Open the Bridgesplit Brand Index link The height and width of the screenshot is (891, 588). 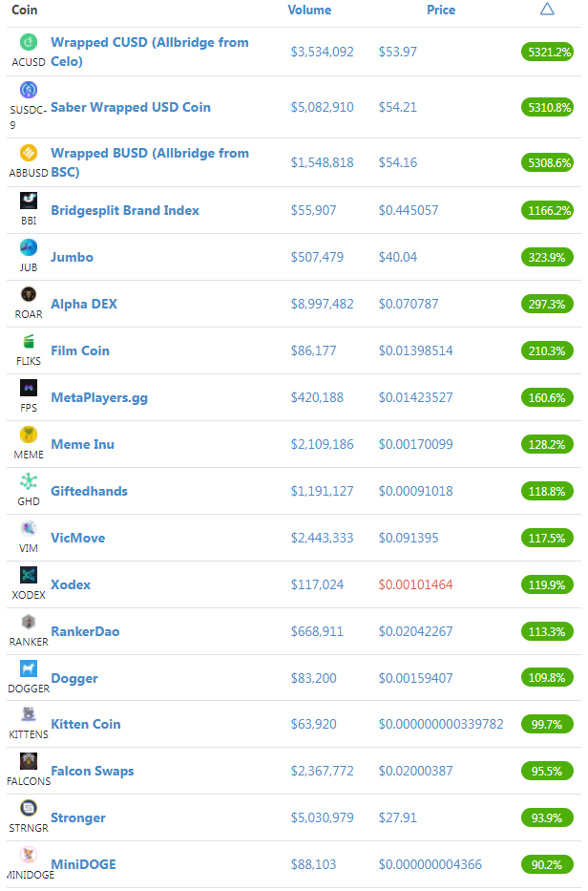pos(125,210)
